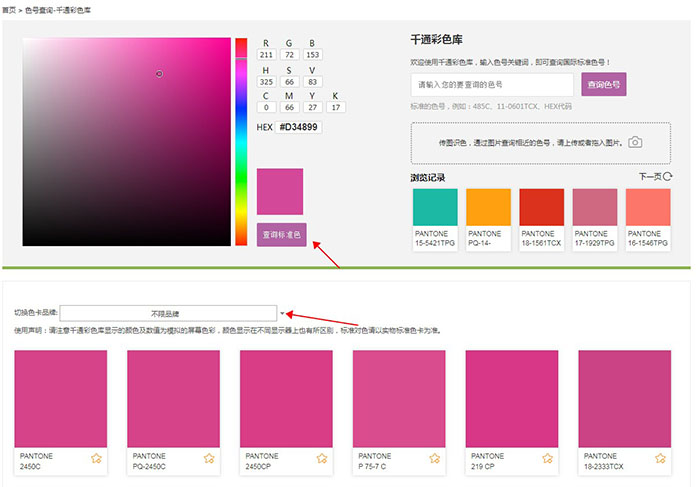
Task: Open 色号查询 breadcrumb link
Action: 40,9
